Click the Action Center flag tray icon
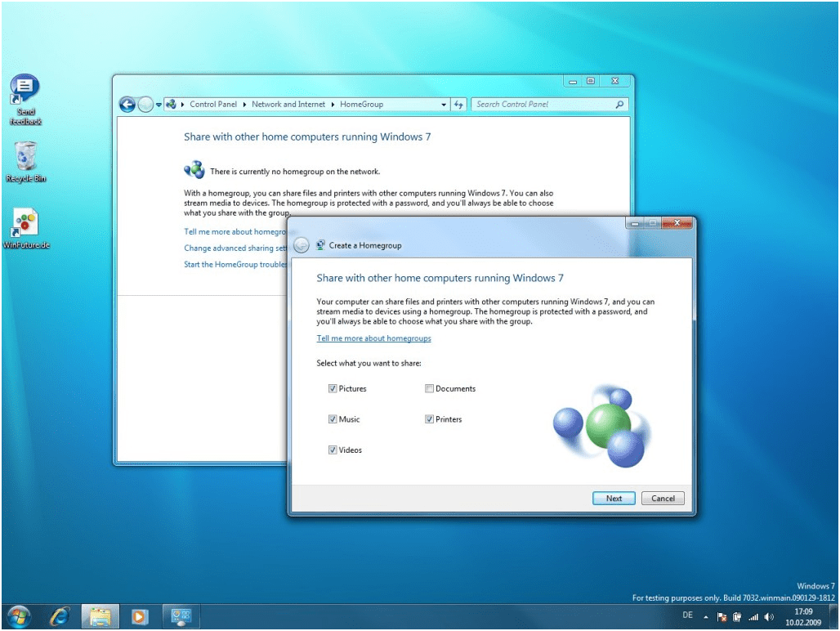This screenshot has height=631, width=840. coord(722,617)
